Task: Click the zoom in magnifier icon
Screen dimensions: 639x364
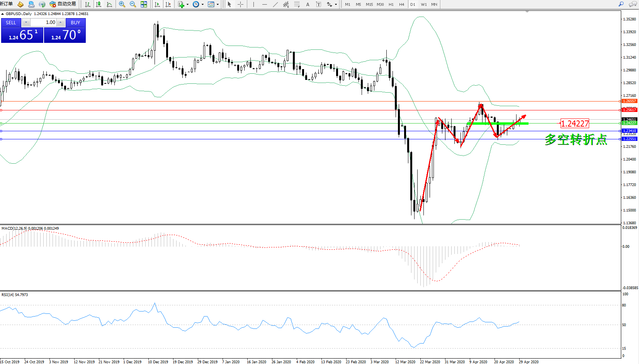Action: coord(122,4)
